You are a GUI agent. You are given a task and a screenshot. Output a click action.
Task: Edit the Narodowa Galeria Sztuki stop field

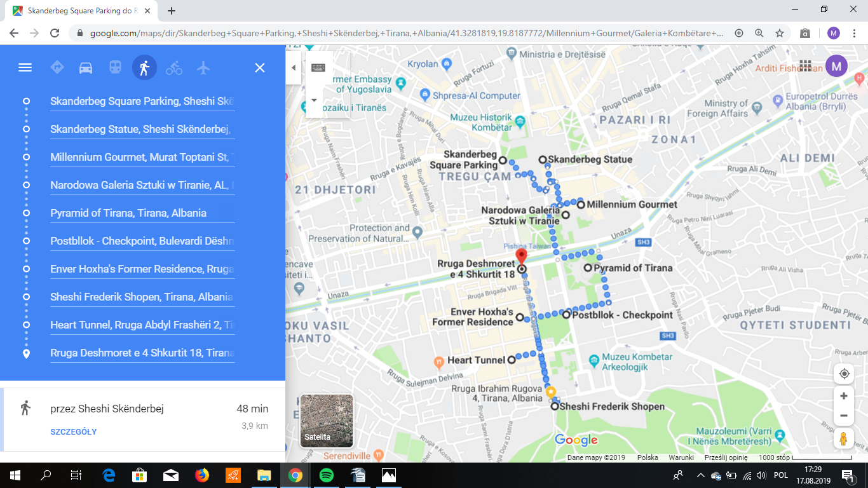(142, 185)
